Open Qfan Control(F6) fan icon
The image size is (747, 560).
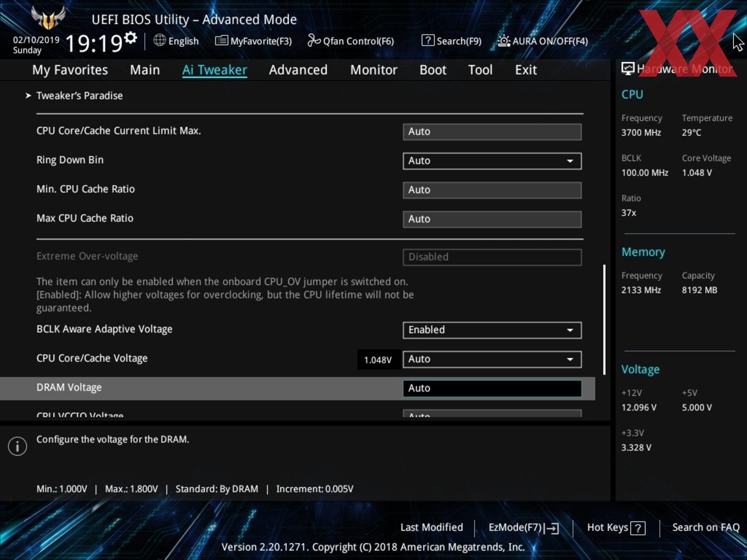point(314,40)
